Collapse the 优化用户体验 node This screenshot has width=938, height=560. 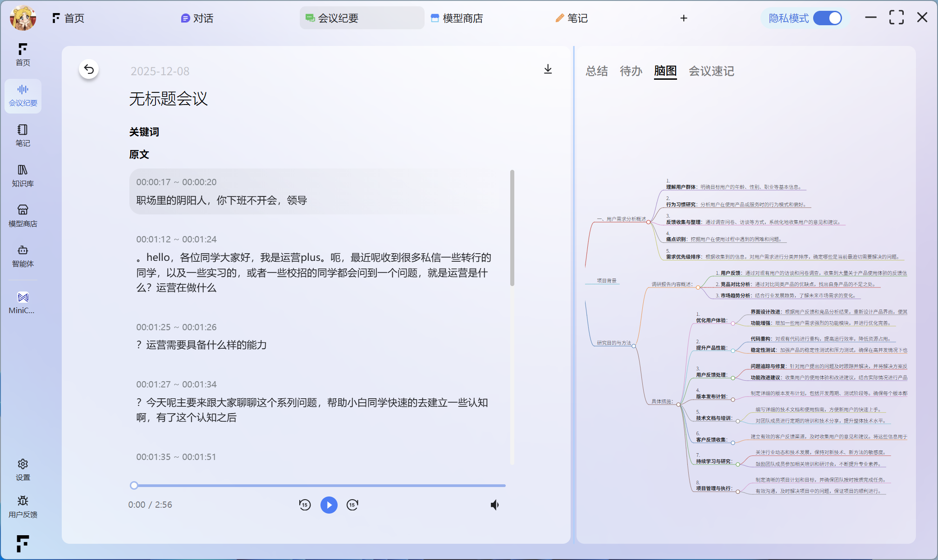(733, 323)
